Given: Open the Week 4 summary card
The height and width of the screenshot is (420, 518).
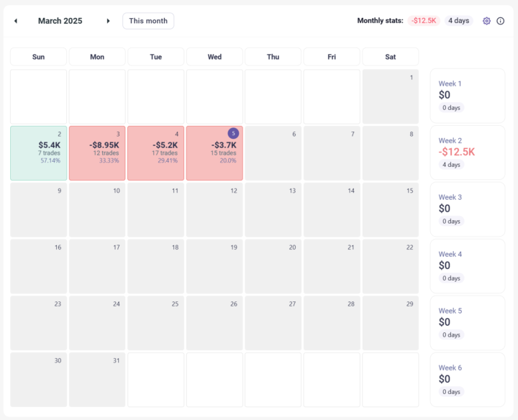Looking at the screenshot, I should [468, 266].
